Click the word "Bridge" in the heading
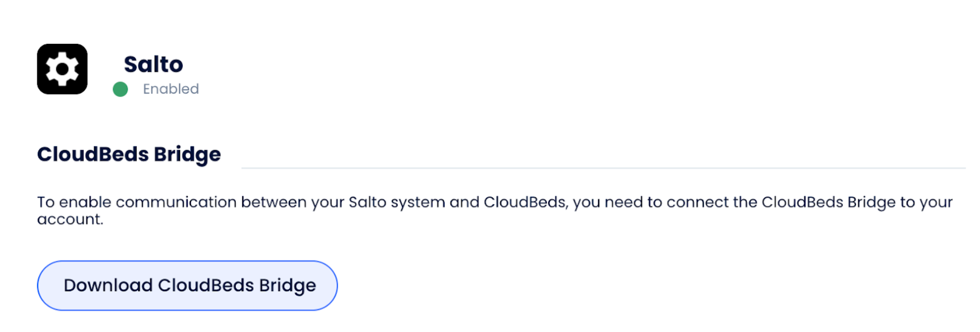Screen dimensions: 980x332 click(x=187, y=155)
